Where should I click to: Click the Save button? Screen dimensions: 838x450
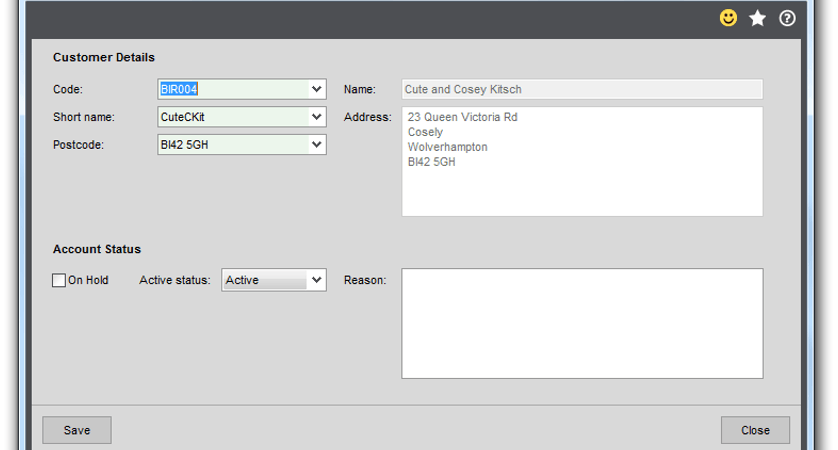tap(77, 430)
